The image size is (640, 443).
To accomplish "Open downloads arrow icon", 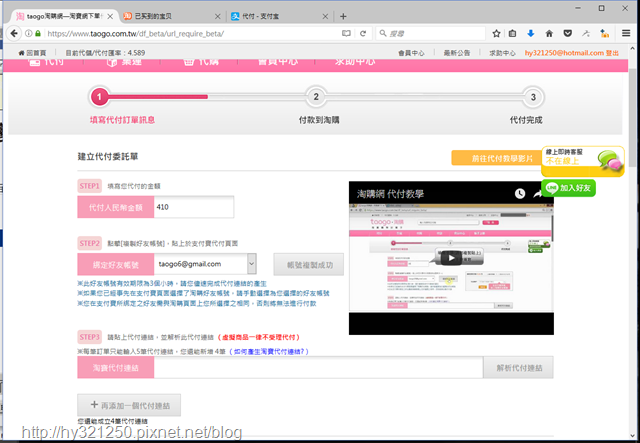I will pos(531,33).
